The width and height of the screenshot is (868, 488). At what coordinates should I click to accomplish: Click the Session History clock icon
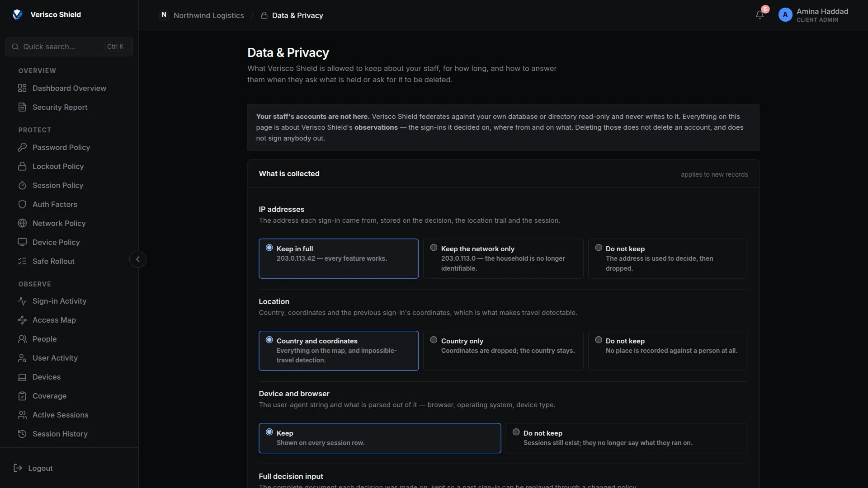(x=22, y=434)
